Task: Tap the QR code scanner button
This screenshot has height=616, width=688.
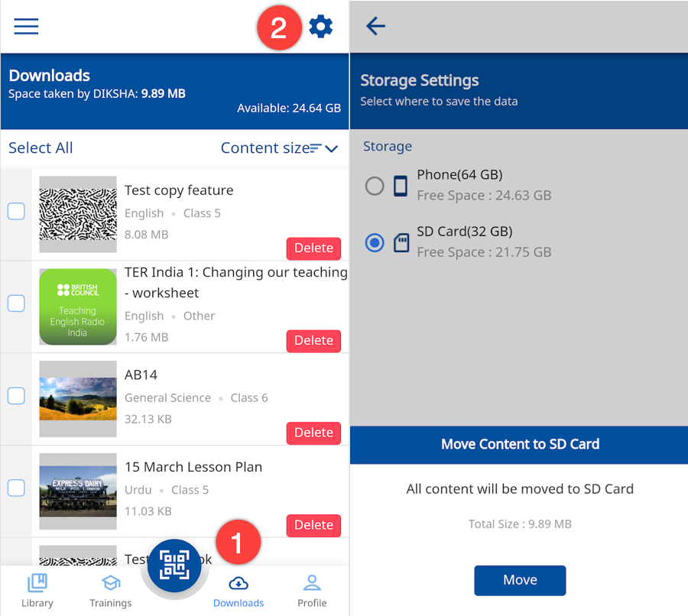Action: click(x=174, y=566)
